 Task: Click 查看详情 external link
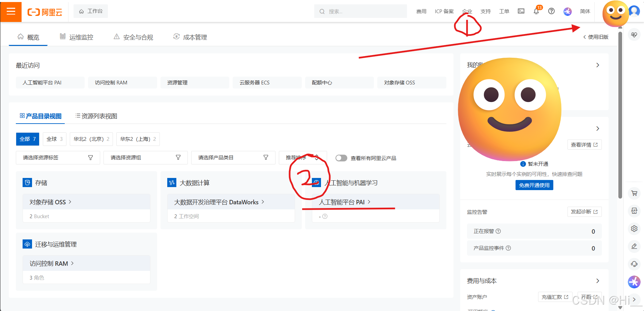pyautogui.click(x=584, y=145)
